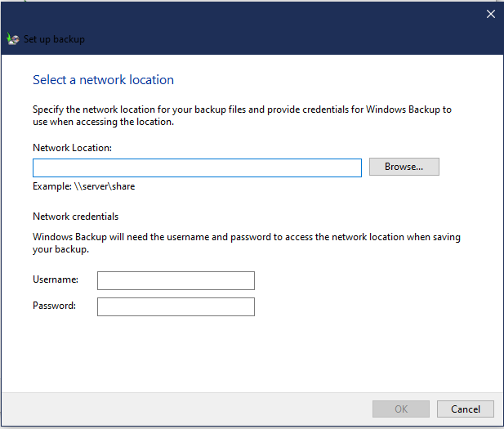The width and height of the screenshot is (504, 429).
Task: Close the Set up backup dialog
Action: tap(490, 14)
